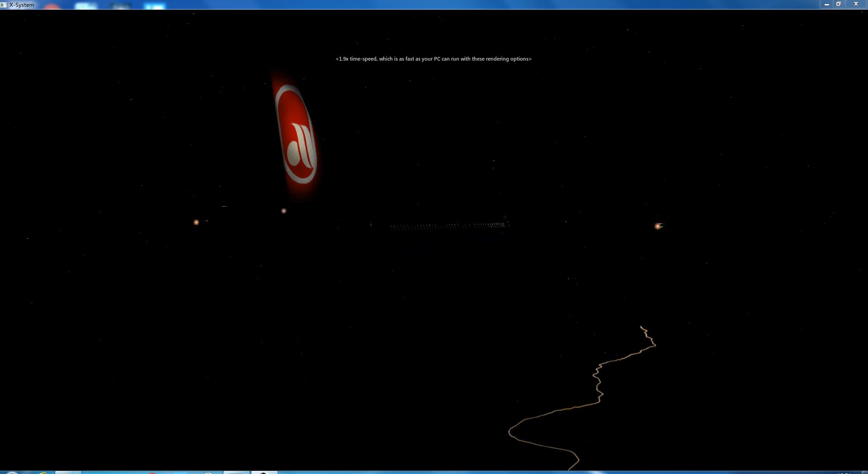Image resolution: width=868 pixels, height=474 pixels.
Task: Restore down the X-System window
Action: click(x=838, y=4)
